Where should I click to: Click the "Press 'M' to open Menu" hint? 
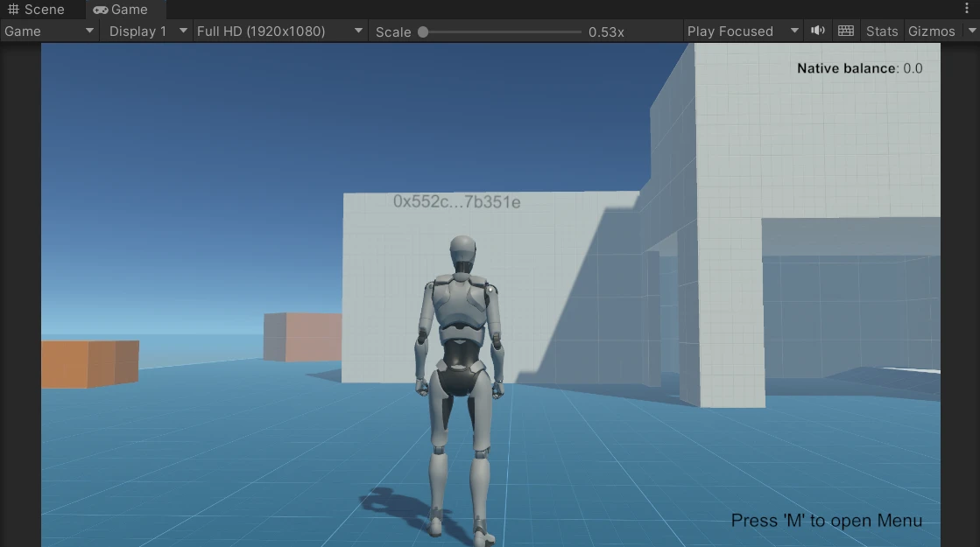pos(826,521)
